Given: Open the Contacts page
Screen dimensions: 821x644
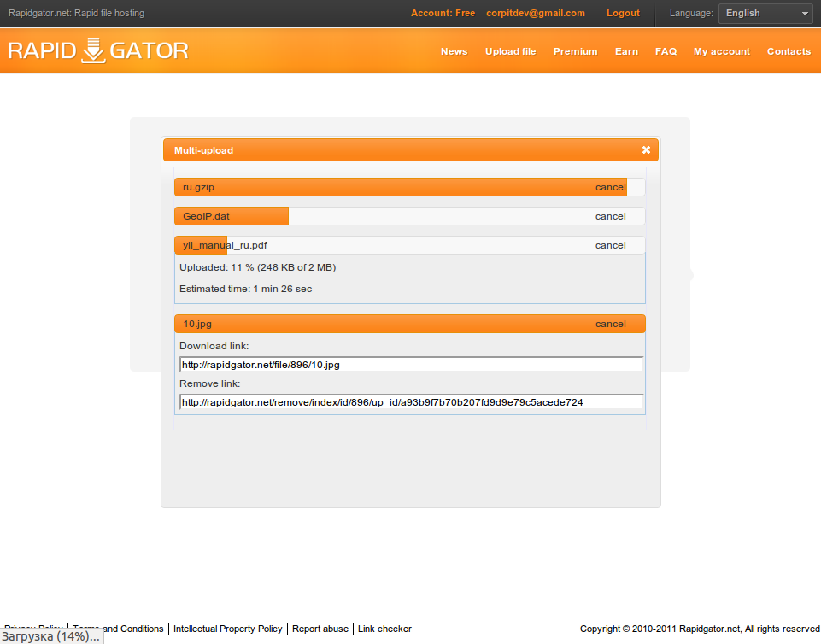Looking at the screenshot, I should [789, 51].
